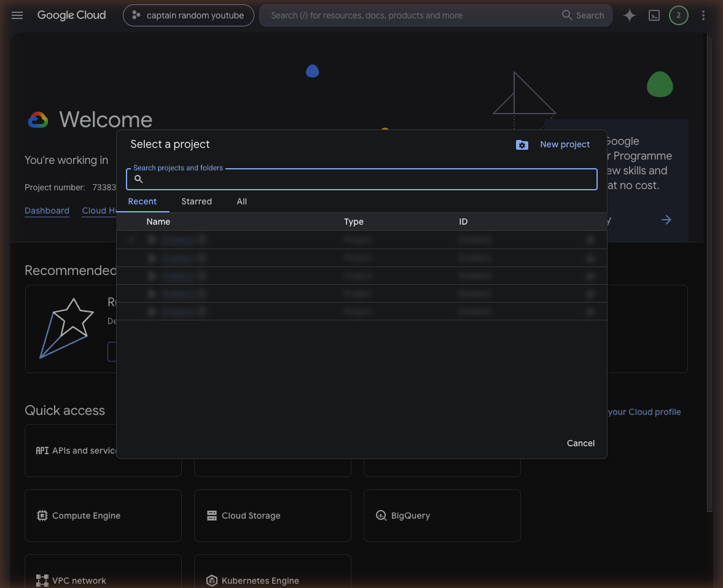Click the search magnifier icon in top bar
Viewport: 723px width, 588px height.
click(x=567, y=15)
